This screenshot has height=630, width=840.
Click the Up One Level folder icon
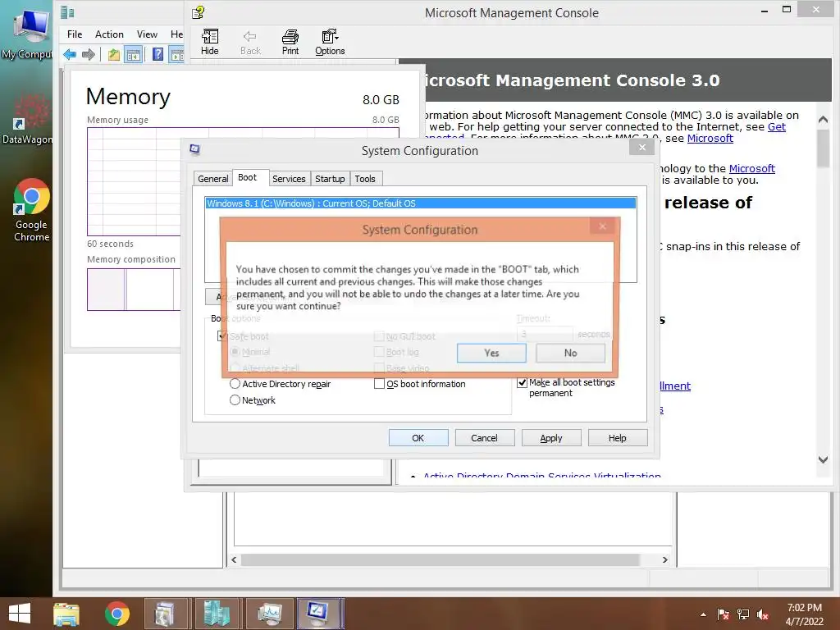pos(113,54)
